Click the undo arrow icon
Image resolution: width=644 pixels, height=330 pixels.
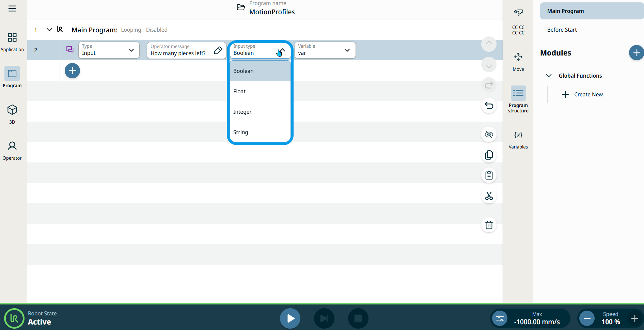click(x=489, y=106)
